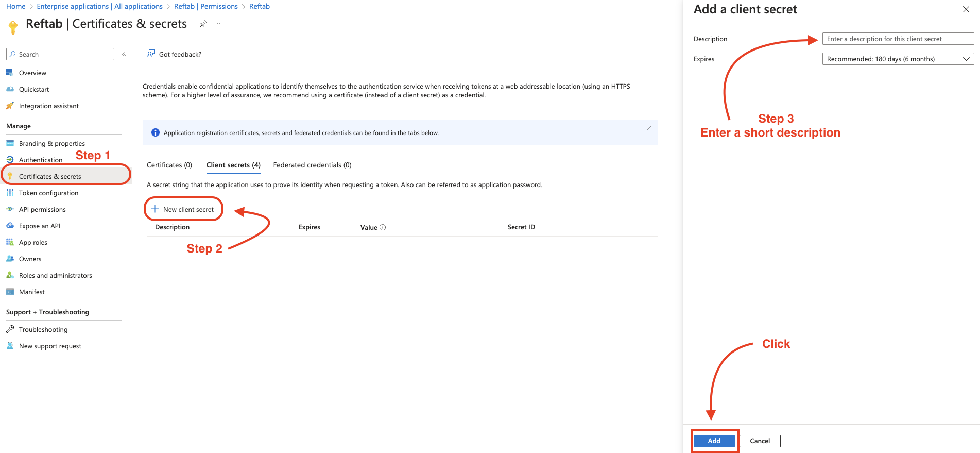Open New support request menu item
The image size is (980, 453).
coord(50,346)
